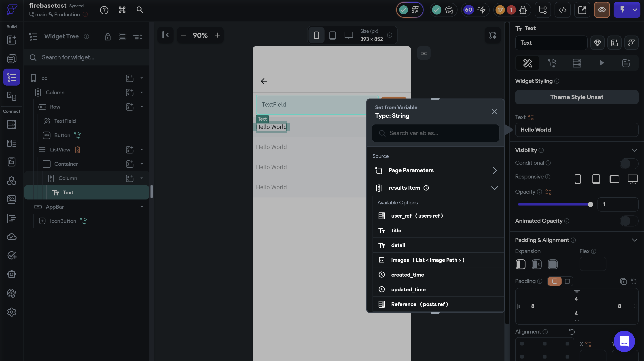Collapse results Item options

point(494,188)
